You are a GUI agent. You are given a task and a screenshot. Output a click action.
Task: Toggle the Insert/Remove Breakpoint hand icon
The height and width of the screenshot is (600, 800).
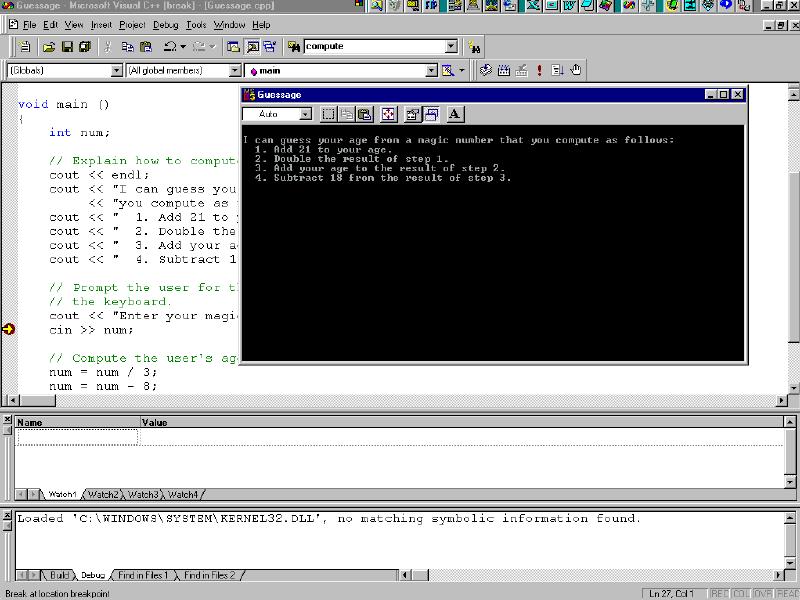tap(576, 70)
